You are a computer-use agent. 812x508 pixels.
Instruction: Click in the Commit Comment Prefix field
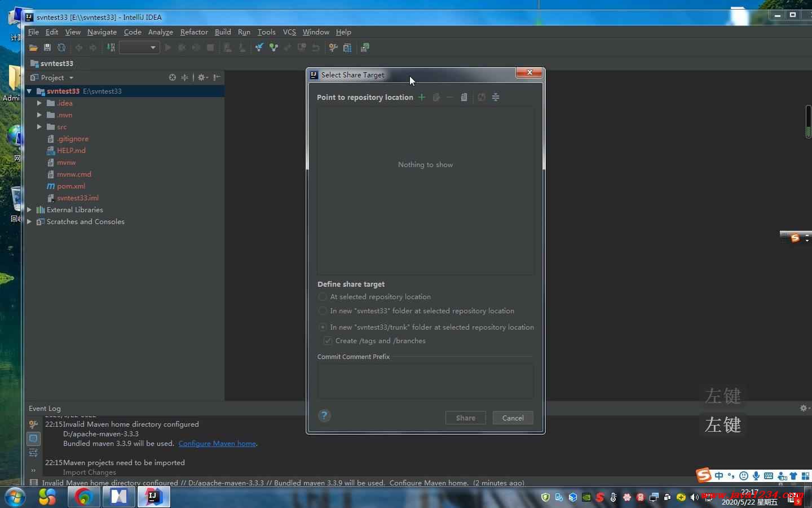tap(426, 381)
